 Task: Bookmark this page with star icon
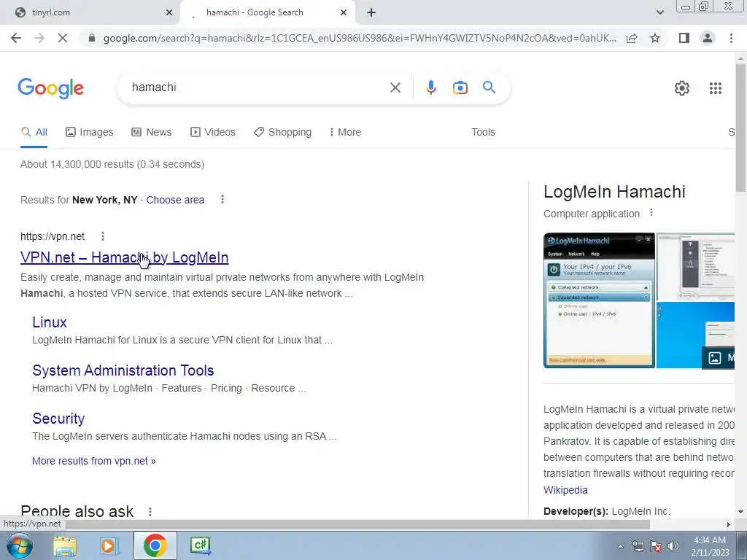coord(655,38)
